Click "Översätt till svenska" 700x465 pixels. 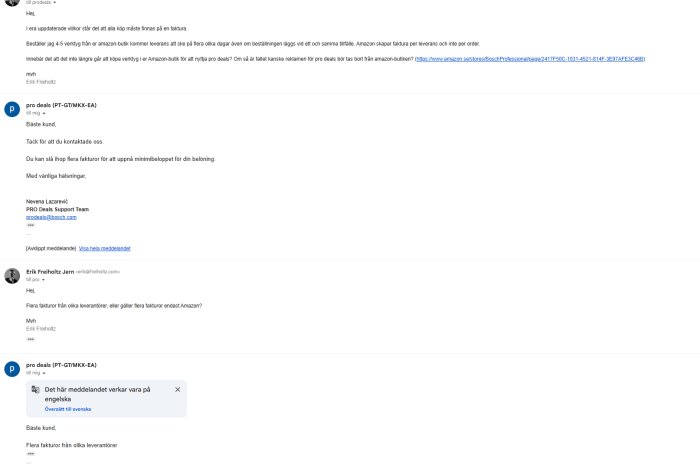click(68, 409)
